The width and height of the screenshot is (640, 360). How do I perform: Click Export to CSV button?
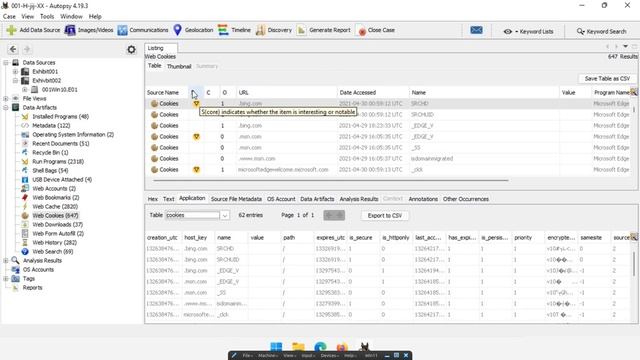tap(384, 215)
